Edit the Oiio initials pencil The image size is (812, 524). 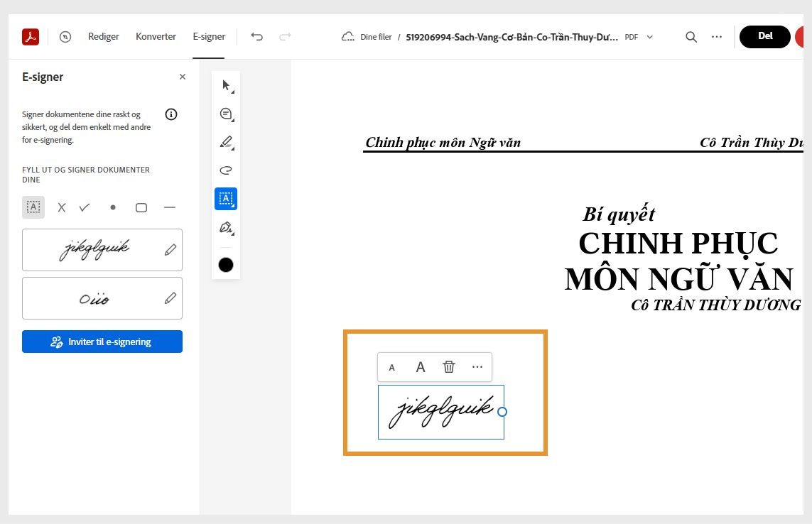pyautogui.click(x=170, y=298)
